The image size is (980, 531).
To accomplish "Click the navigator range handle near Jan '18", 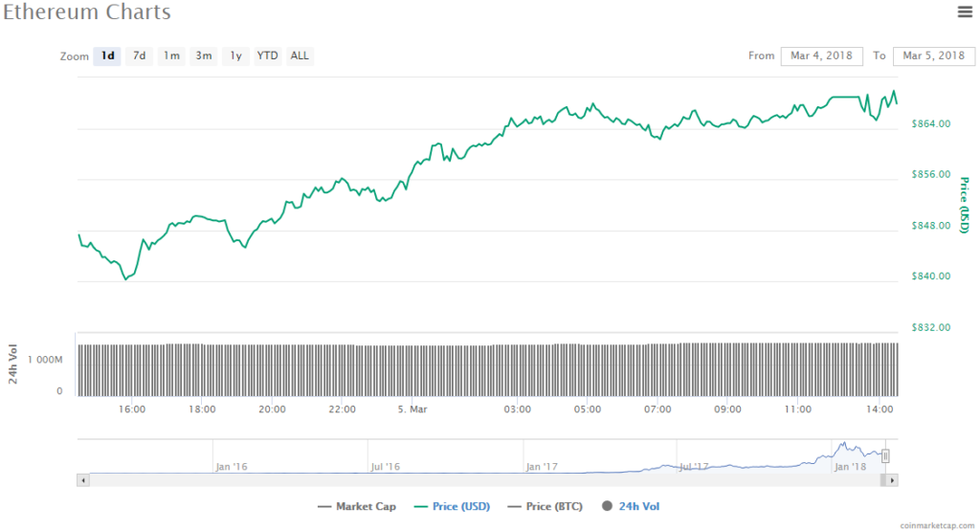I will click(x=885, y=456).
